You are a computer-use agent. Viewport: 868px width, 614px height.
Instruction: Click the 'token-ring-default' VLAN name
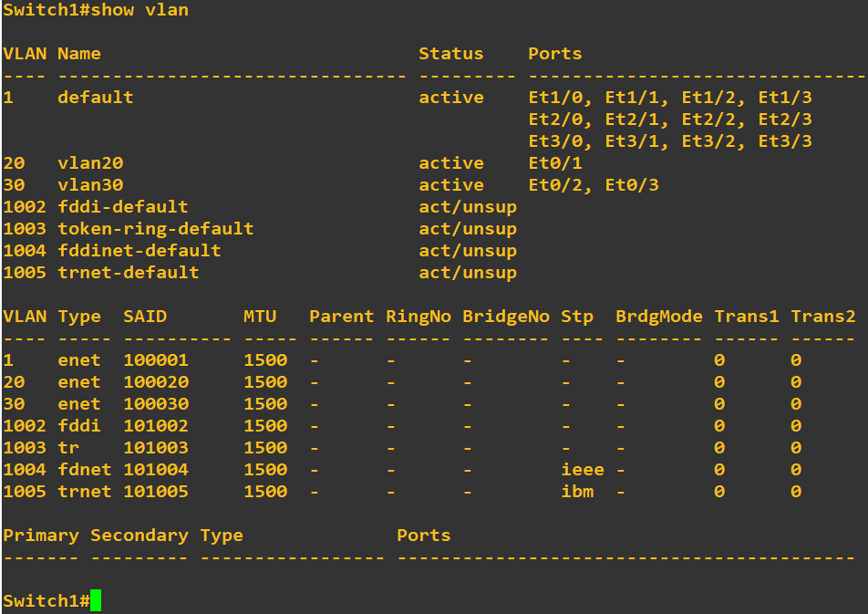pyautogui.click(x=156, y=229)
